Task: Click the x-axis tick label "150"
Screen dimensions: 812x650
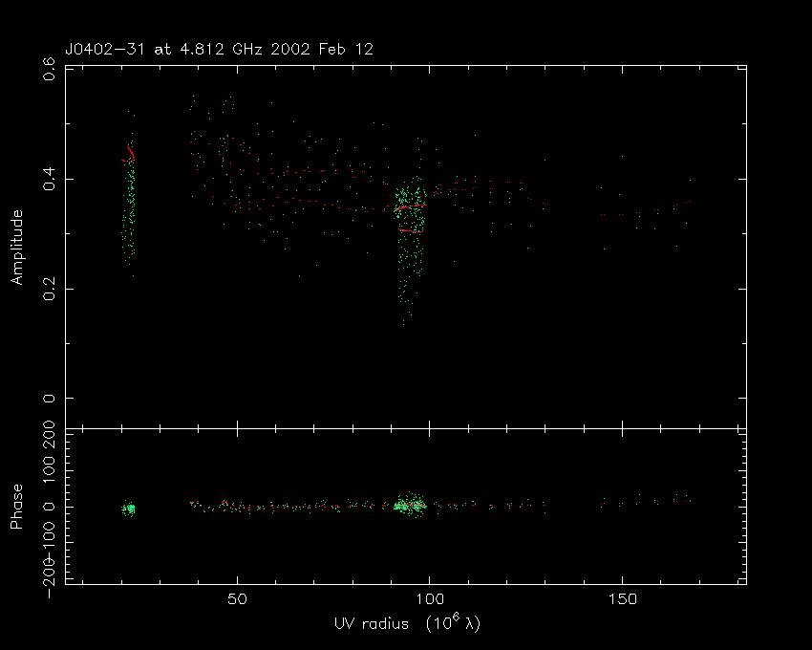Action: tap(622, 599)
